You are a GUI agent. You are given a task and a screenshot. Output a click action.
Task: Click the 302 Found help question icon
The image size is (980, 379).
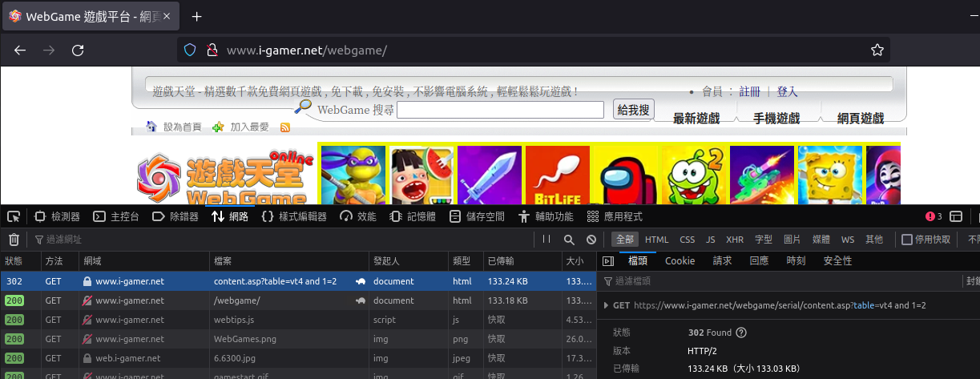[x=741, y=333]
